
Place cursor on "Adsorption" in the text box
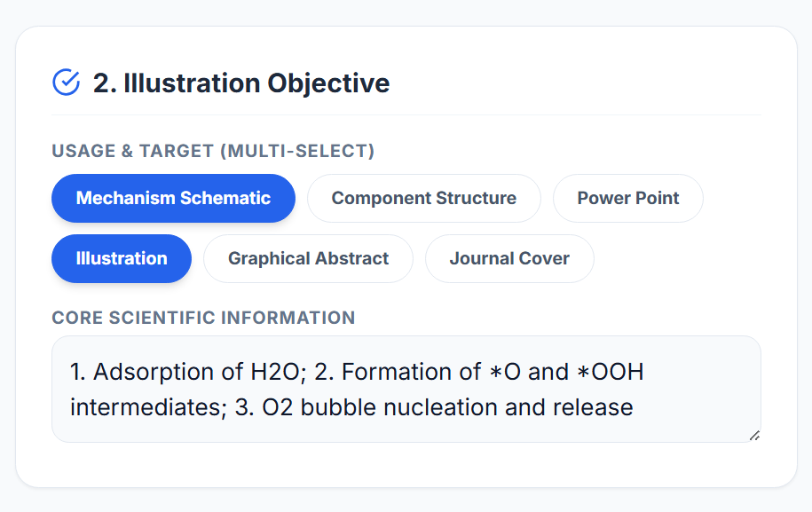click(144, 371)
